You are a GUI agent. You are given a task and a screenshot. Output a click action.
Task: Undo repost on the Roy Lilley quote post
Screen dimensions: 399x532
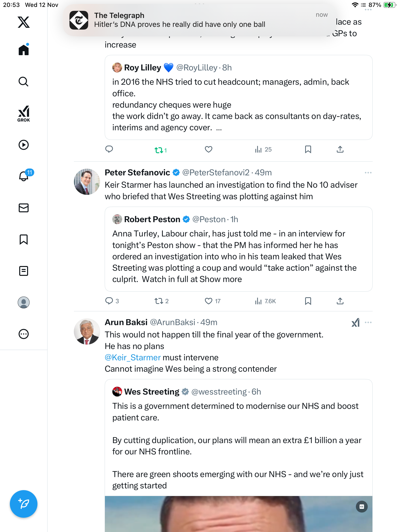159,150
